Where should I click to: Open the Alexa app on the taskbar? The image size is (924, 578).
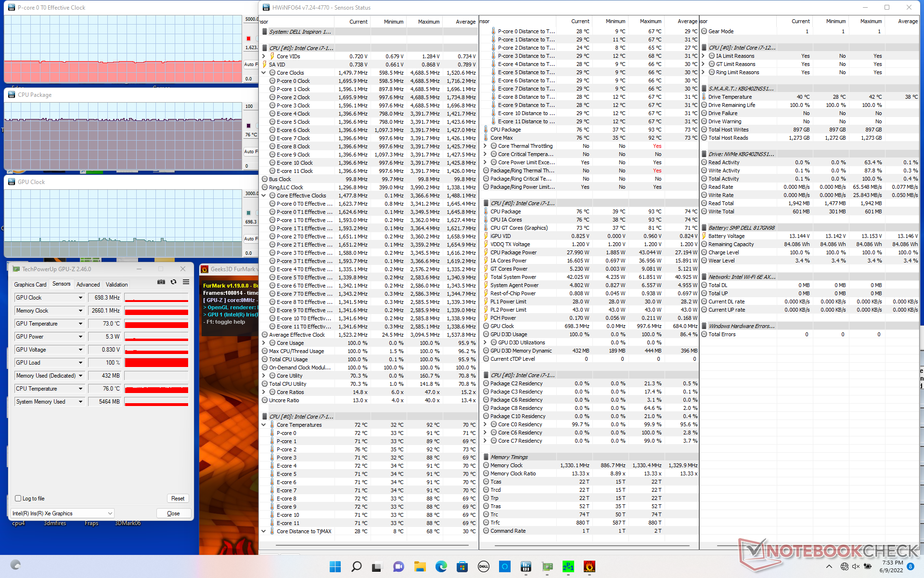[504, 566]
